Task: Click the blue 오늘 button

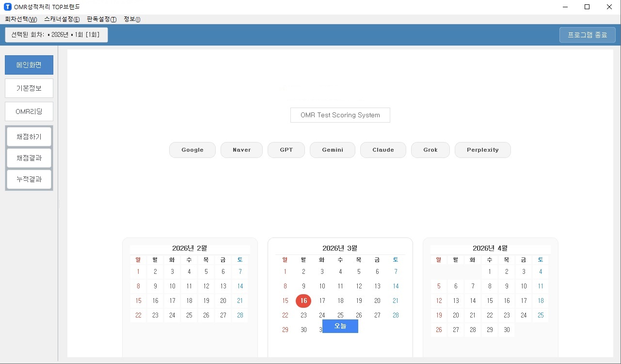Action: tap(340, 326)
